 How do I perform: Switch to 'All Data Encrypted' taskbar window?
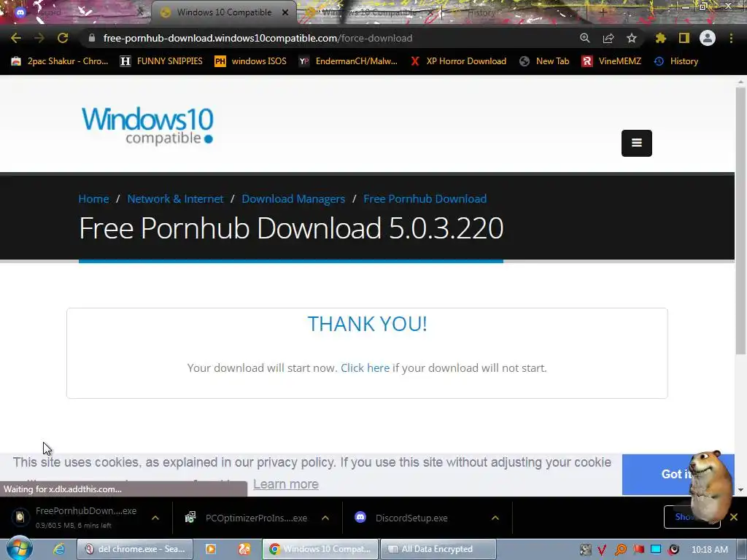438,549
